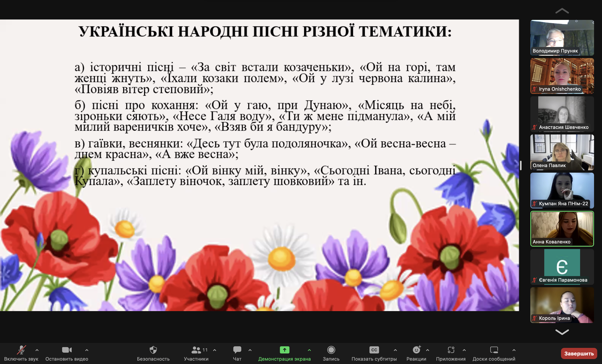The image size is (602, 364).
Task: Select Володимир Пруняк video thumbnail
Action: point(562,38)
